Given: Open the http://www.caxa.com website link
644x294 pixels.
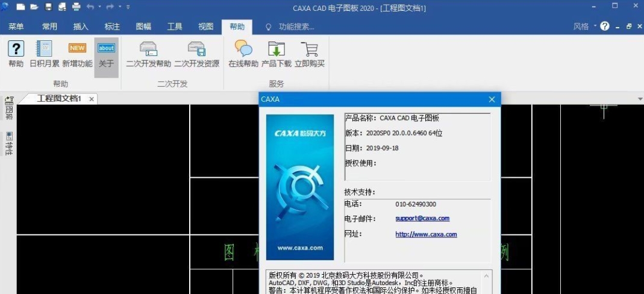Looking at the screenshot, I should click(426, 234).
